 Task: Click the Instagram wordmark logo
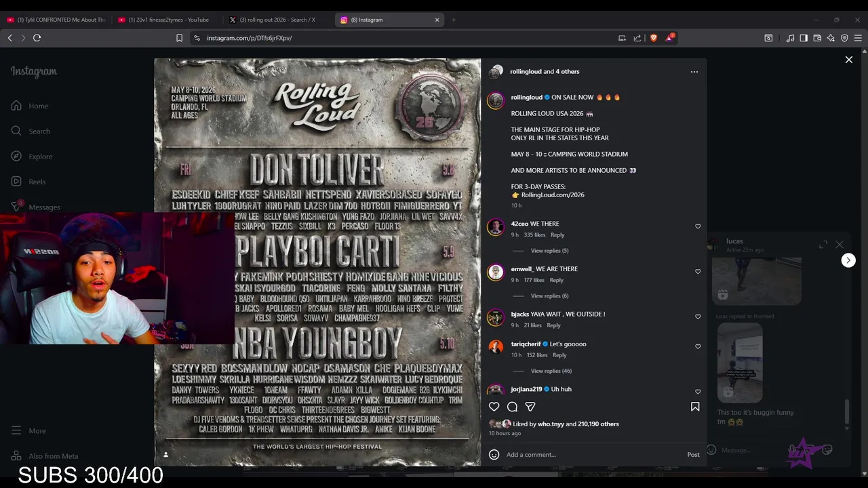point(34,71)
